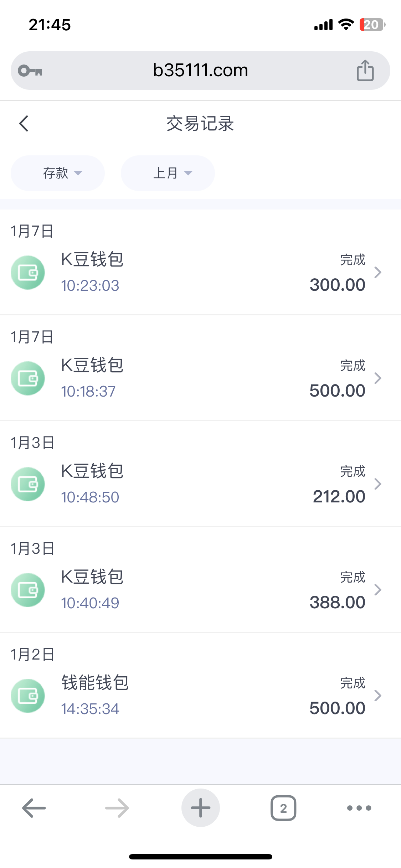
Task: Open the tab switcher showing 2 tabs
Action: click(283, 808)
